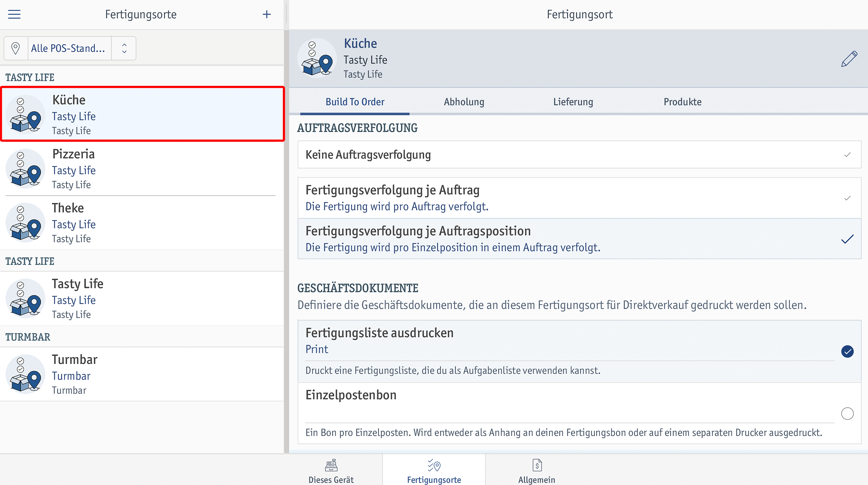Open the hamburger menu

pos(14,14)
